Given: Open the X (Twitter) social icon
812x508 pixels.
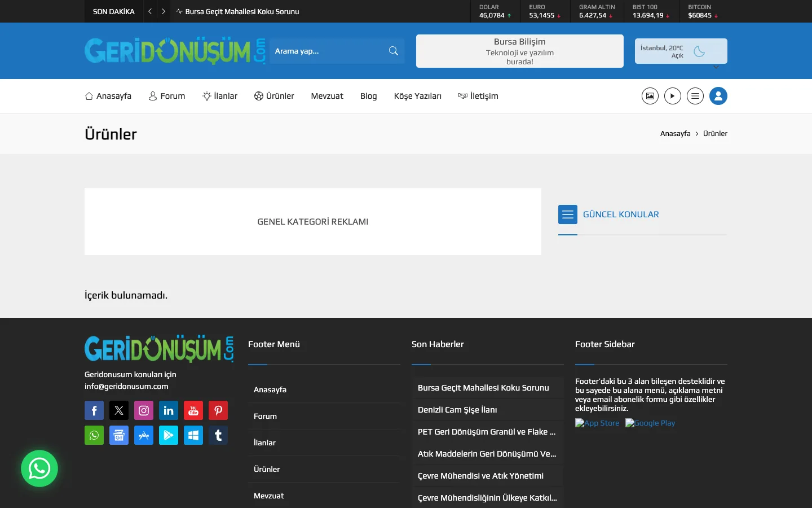Looking at the screenshot, I should coord(119,410).
